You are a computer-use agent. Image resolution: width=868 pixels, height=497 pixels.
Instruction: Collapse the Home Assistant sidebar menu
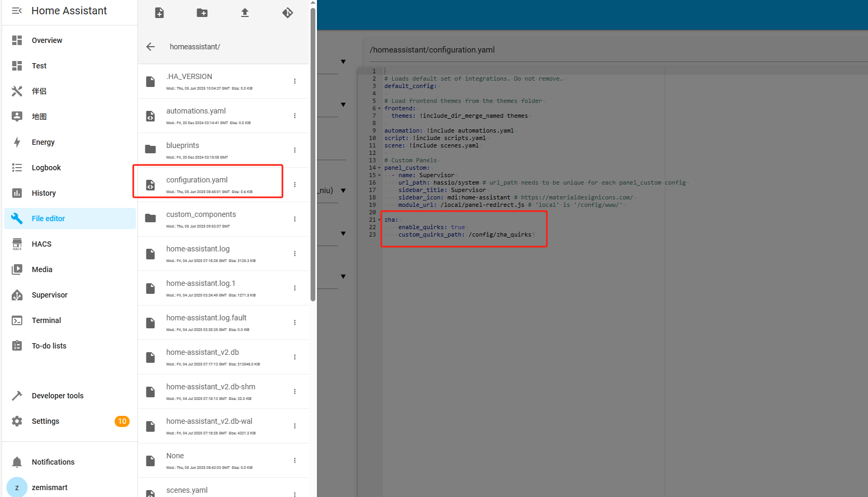point(17,11)
